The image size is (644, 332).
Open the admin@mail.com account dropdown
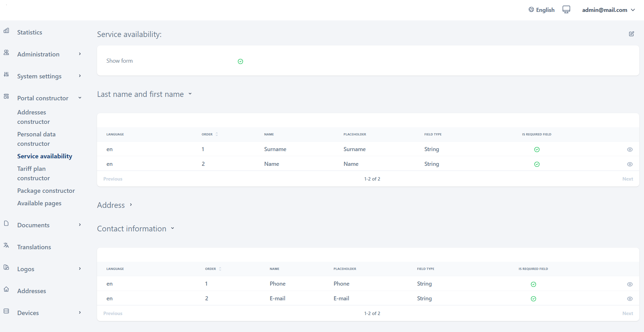point(608,10)
